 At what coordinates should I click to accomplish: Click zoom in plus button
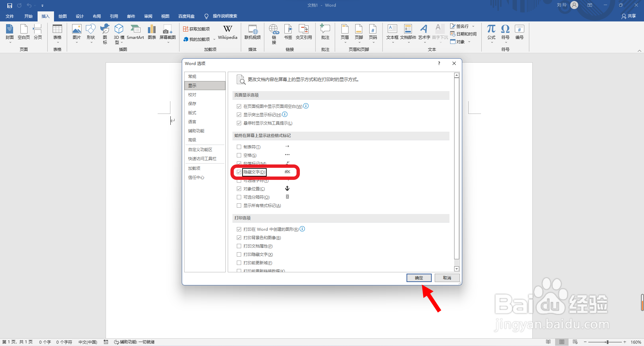click(x=625, y=342)
